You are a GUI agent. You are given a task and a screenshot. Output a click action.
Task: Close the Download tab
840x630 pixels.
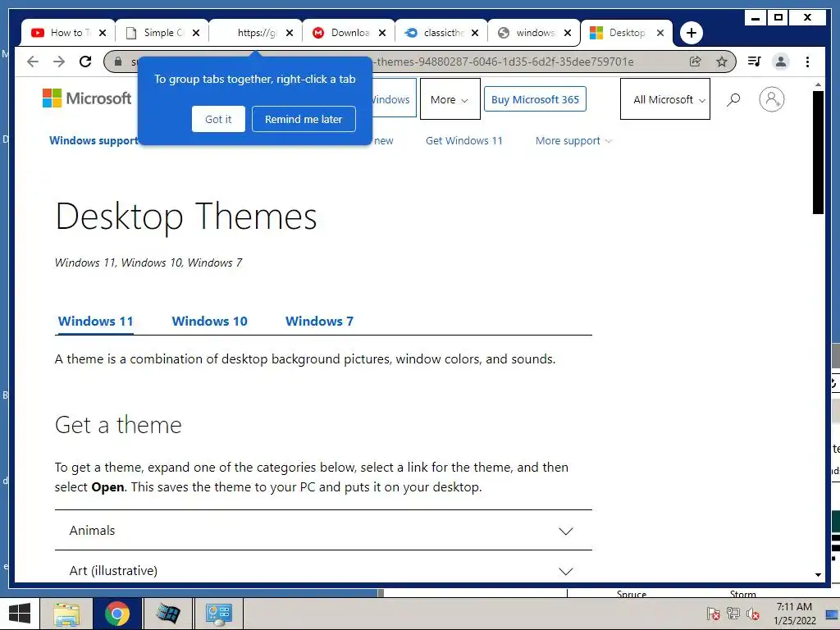(382, 33)
